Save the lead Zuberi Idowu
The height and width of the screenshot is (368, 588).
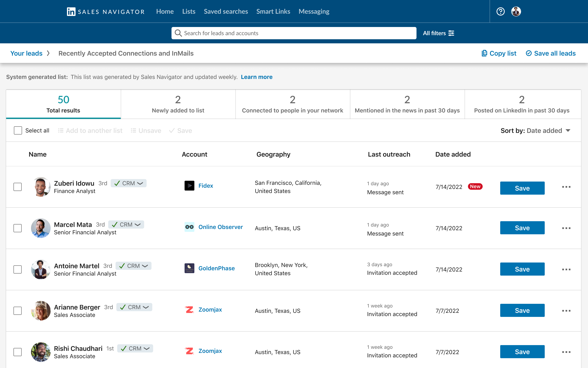click(522, 188)
